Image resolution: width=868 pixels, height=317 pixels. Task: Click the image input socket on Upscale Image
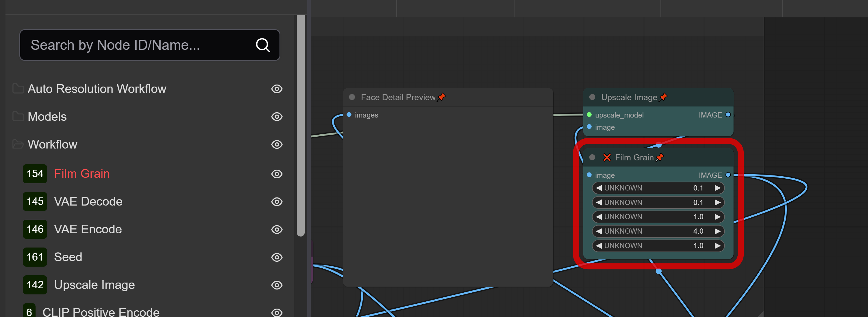pyautogui.click(x=589, y=127)
